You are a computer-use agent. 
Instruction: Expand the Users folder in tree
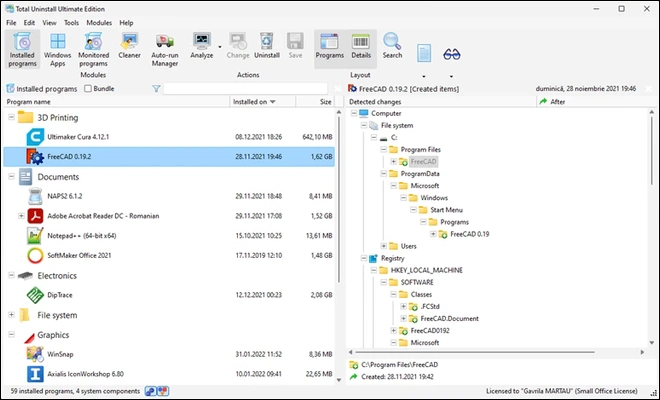point(383,246)
